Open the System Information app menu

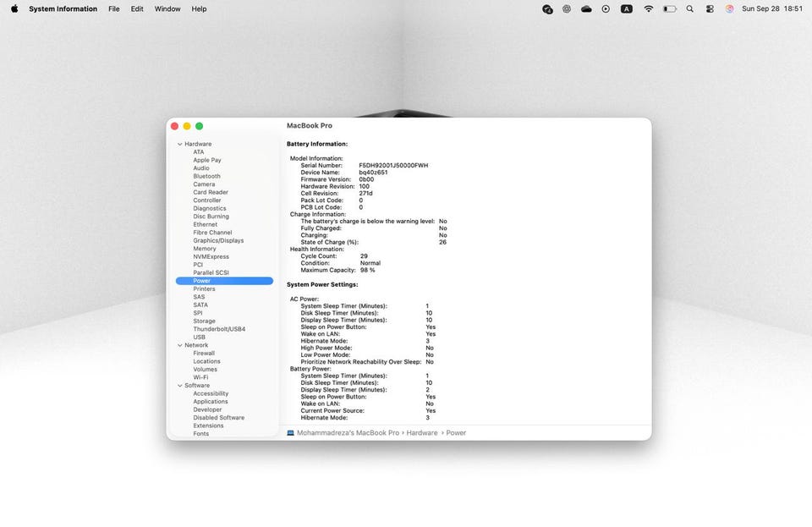coord(63,8)
